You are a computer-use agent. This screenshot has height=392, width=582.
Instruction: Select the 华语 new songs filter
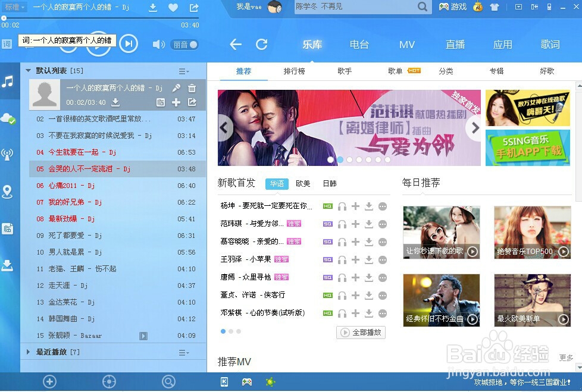coord(277,184)
